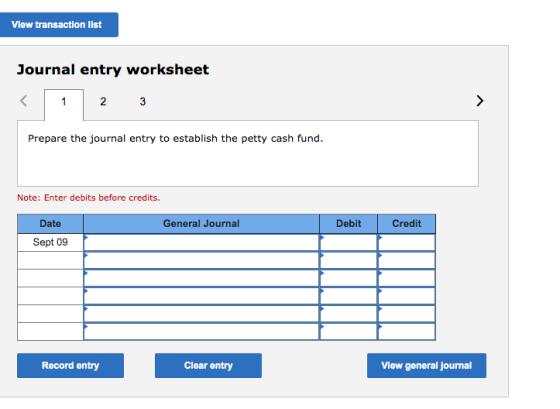
Task: Click Credit field in last row
Action: (x=406, y=331)
